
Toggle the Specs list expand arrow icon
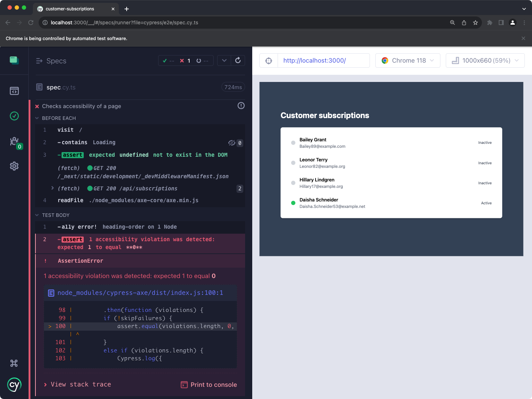pos(39,61)
